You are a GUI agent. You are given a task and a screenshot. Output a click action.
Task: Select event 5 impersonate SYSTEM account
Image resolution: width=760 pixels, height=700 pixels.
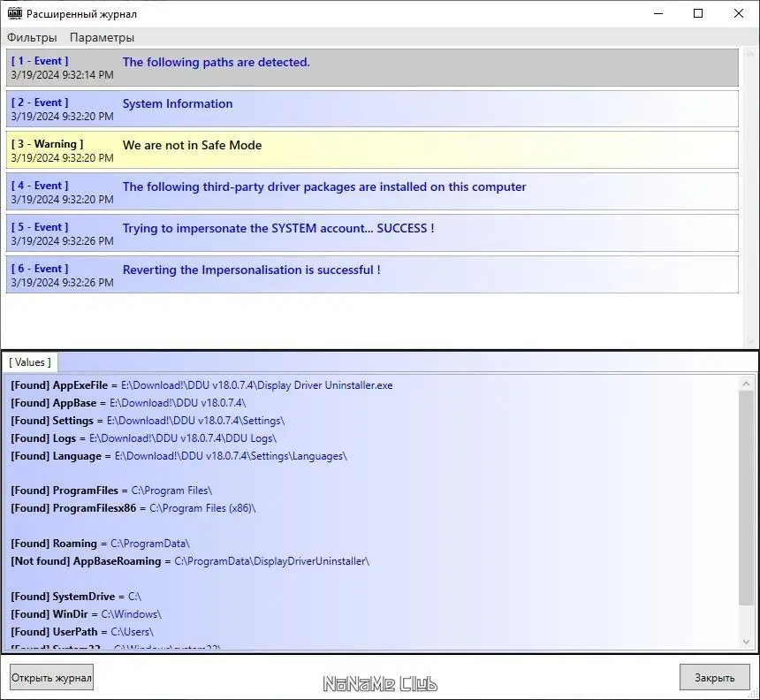click(x=372, y=233)
